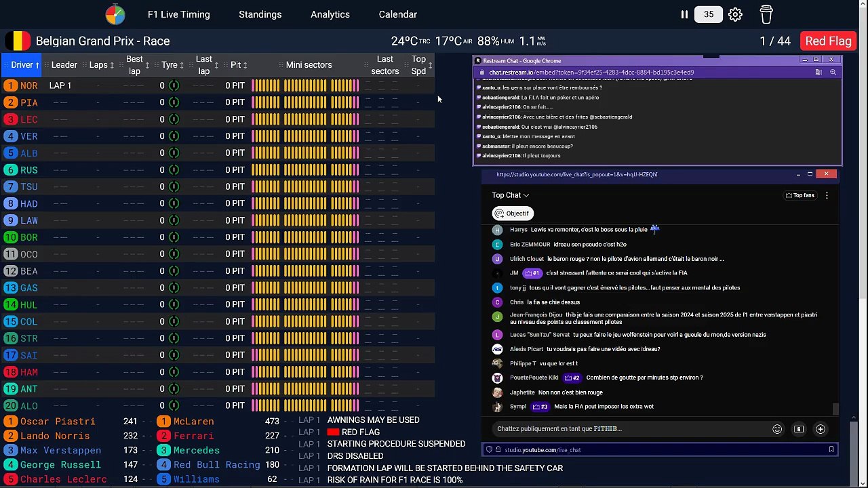Pause the live timing playback

pos(684,14)
